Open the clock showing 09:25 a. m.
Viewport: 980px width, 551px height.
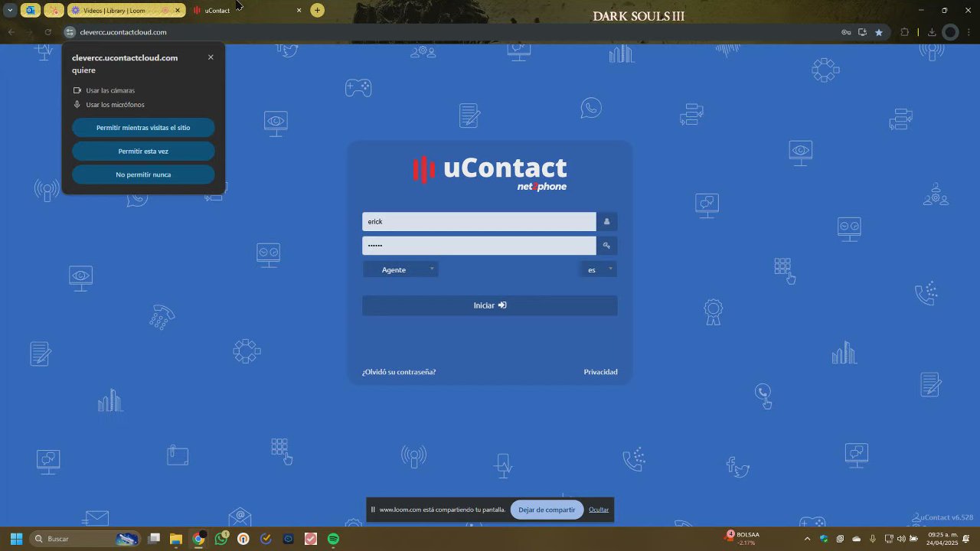942,539
